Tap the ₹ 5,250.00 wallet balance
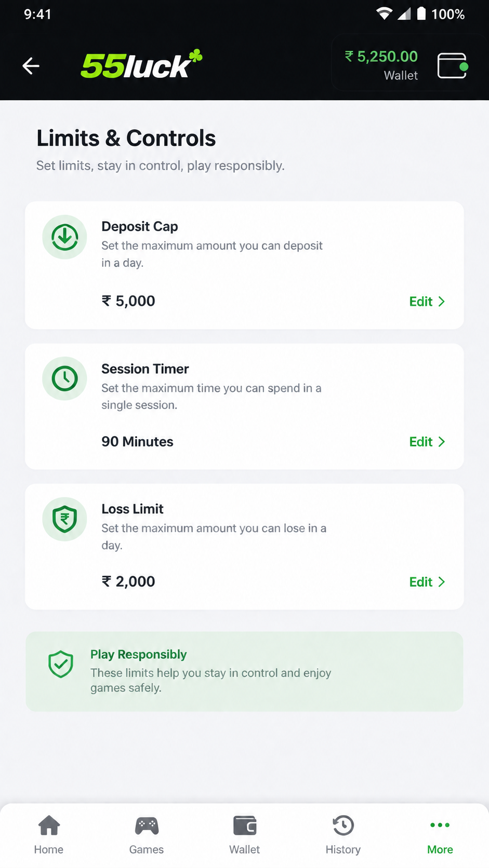This screenshot has width=489, height=868. 381,56
